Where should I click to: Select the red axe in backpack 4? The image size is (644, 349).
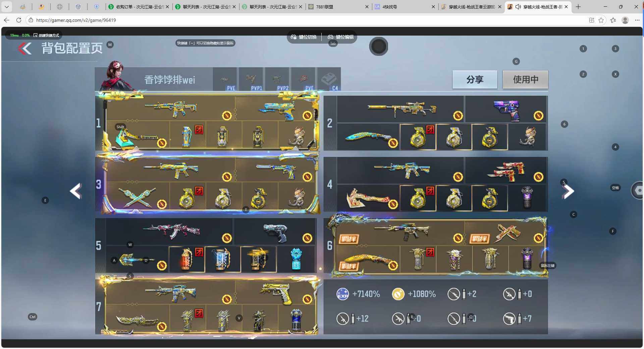coord(368,198)
